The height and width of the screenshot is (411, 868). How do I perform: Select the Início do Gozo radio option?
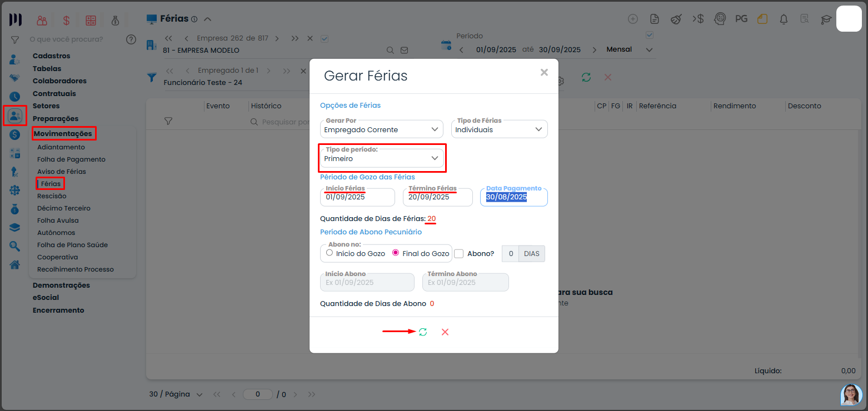[x=330, y=253]
